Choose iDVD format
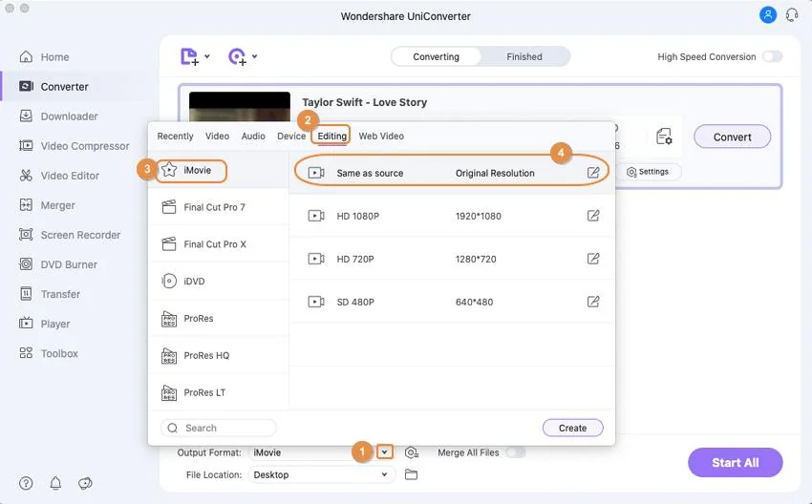This screenshot has height=504, width=812. (x=219, y=282)
